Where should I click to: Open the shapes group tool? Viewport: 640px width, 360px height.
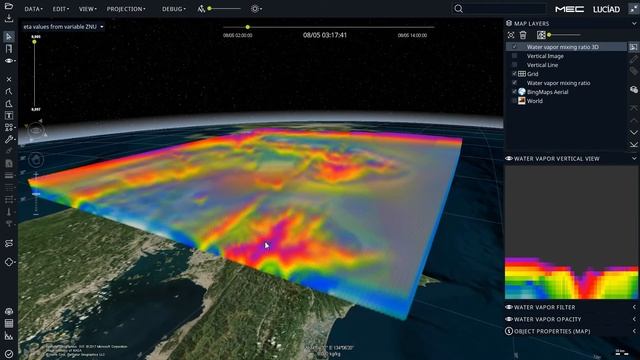[x=9, y=127]
